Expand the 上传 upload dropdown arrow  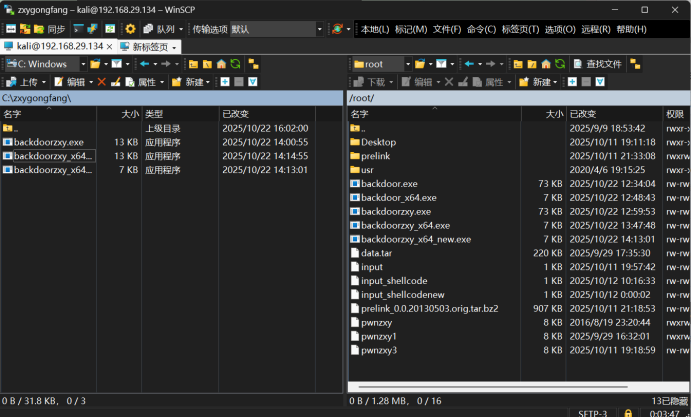coord(44,82)
